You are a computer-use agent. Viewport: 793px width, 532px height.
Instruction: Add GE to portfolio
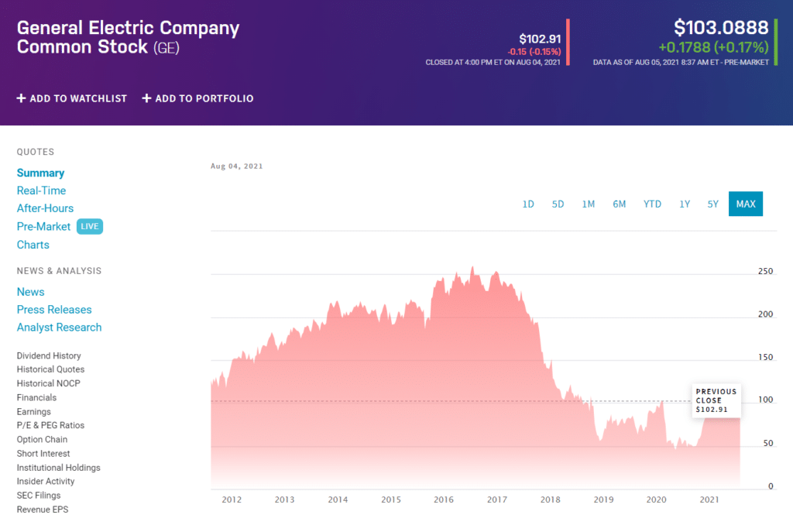[197, 98]
